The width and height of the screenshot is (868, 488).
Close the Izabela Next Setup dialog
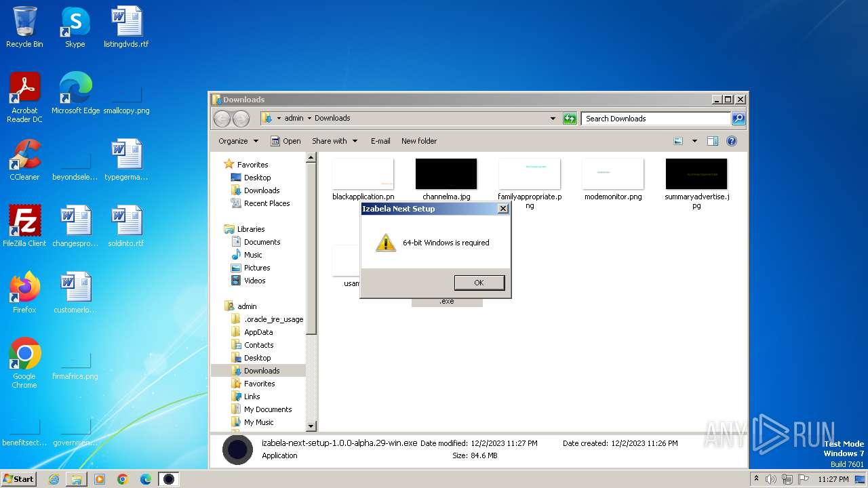[502, 209]
